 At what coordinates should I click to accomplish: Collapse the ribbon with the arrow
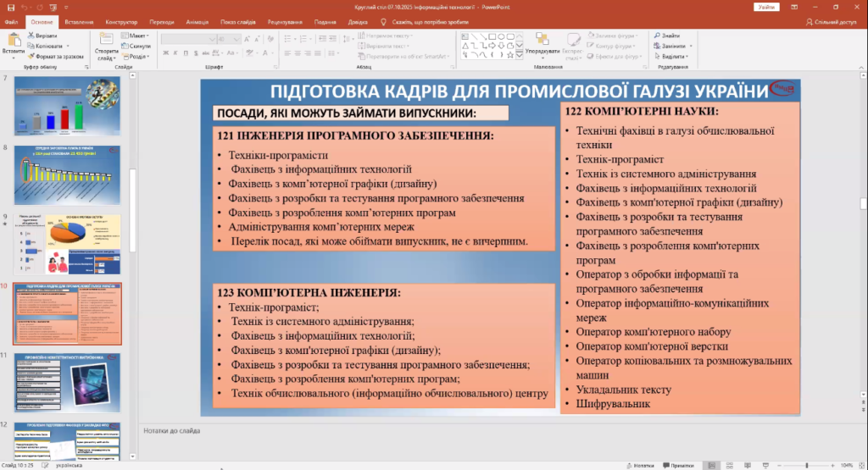point(860,67)
